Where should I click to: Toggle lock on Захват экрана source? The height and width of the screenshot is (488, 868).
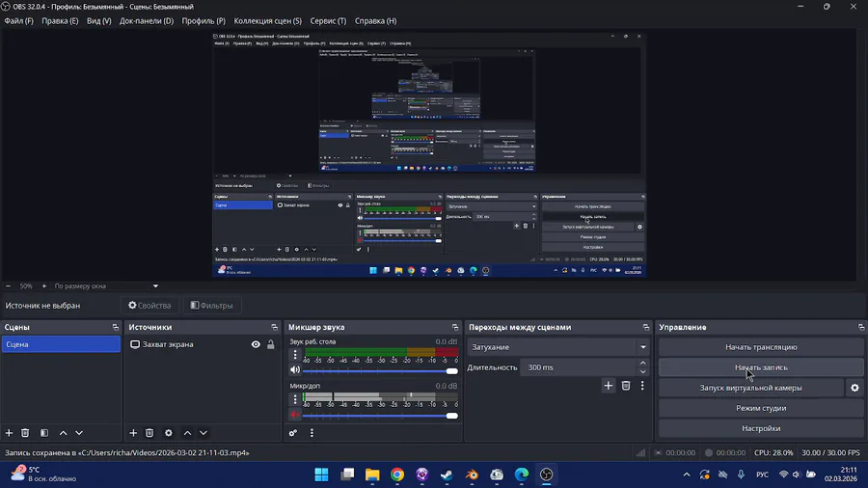point(271,344)
